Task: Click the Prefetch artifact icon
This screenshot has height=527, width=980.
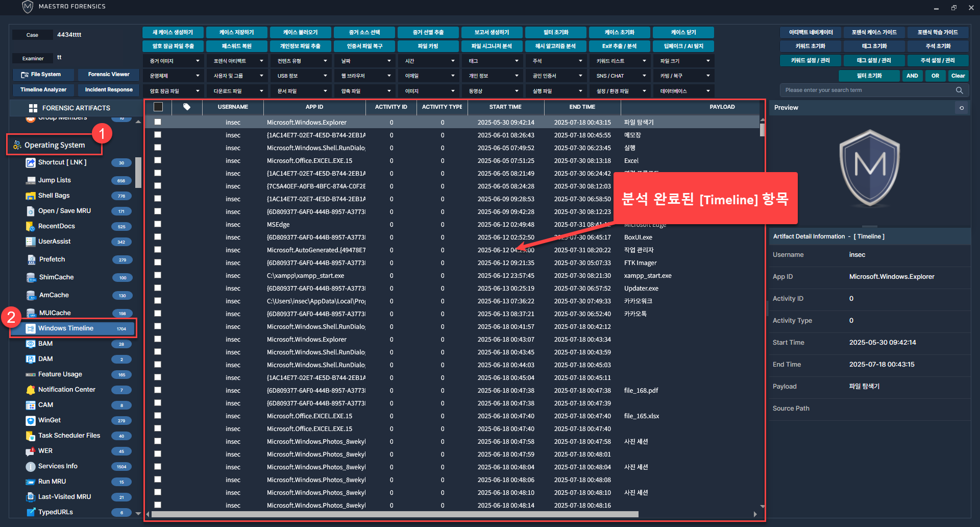Action: pos(31,259)
